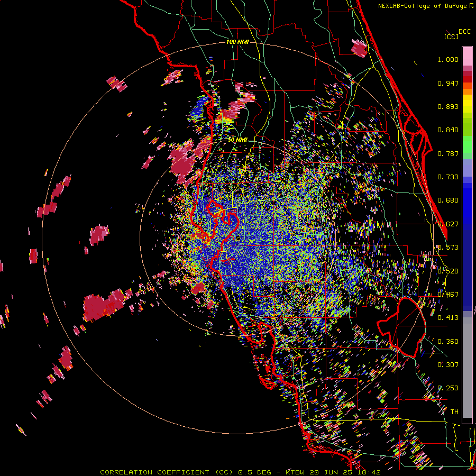
Task: Click the 0.627 scale value
Action: pyautogui.click(x=448, y=224)
